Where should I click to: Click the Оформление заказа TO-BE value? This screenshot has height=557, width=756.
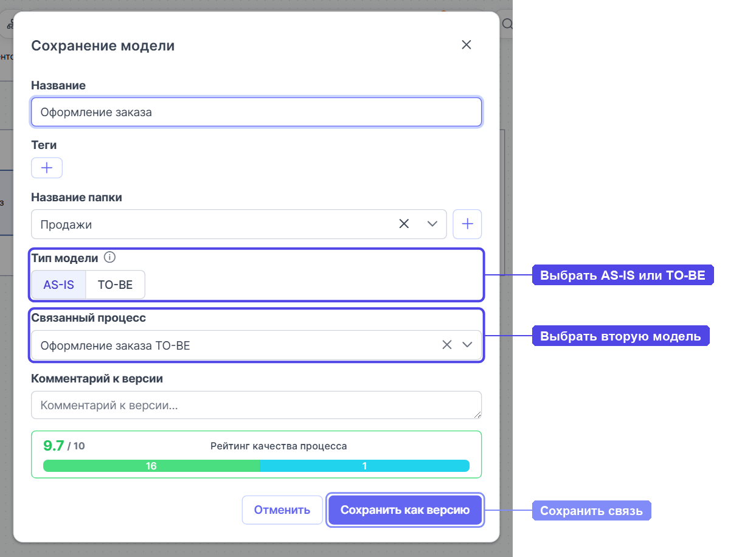pyautogui.click(x=116, y=345)
